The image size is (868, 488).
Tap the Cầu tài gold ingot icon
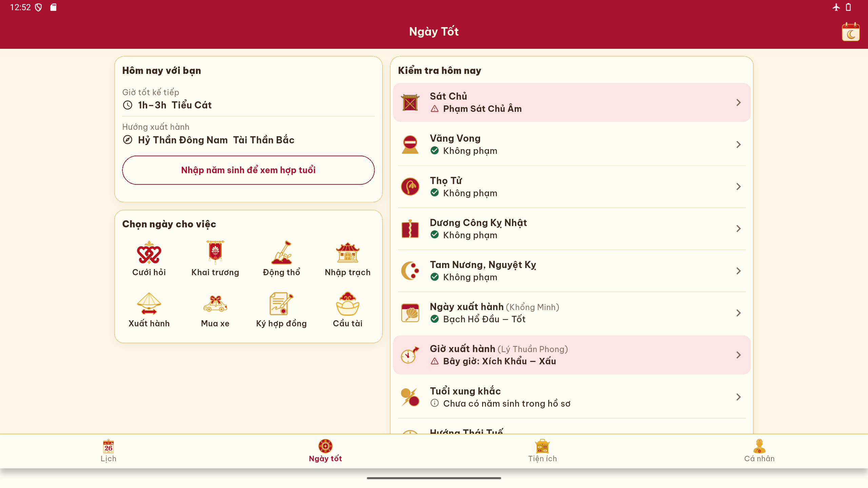(x=348, y=304)
